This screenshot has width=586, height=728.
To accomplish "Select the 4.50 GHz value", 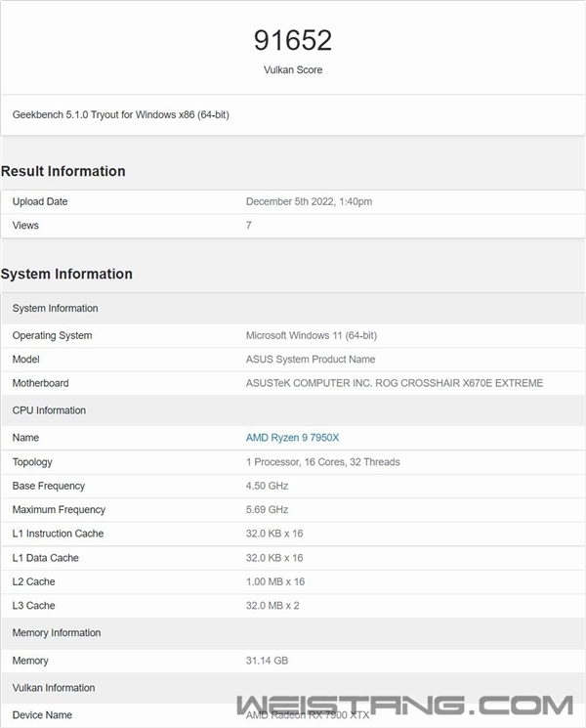I will coord(268,486).
